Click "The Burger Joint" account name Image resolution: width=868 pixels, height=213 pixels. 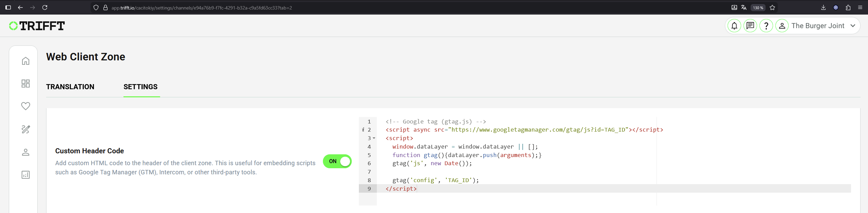[x=818, y=26]
